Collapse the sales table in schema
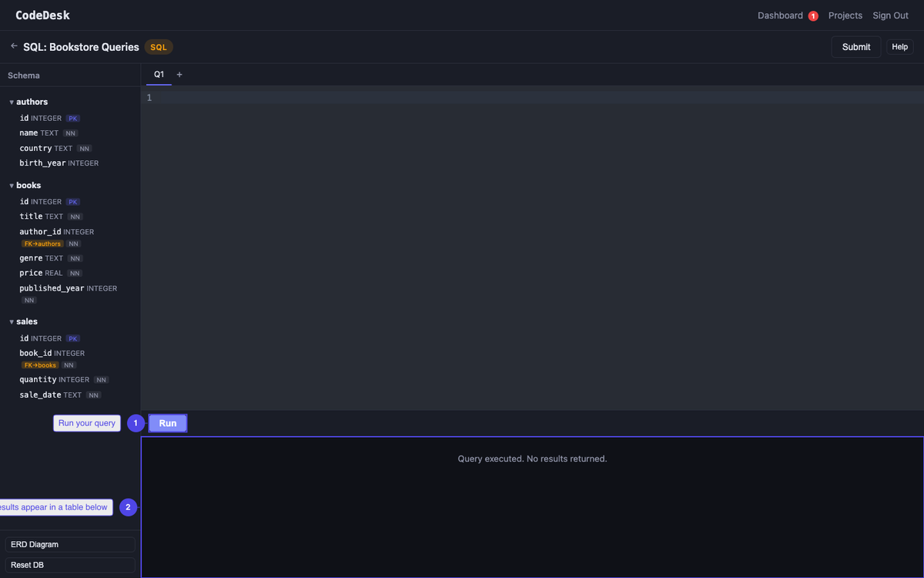The height and width of the screenshot is (578, 924). [10, 321]
